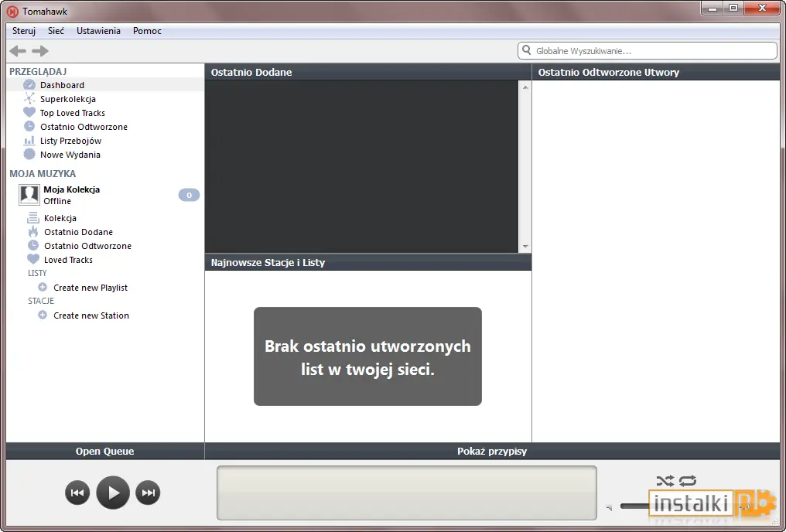Click the plus icon for Create new Playlist
The height and width of the screenshot is (532, 786).
pyautogui.click(x=43, y=287)
